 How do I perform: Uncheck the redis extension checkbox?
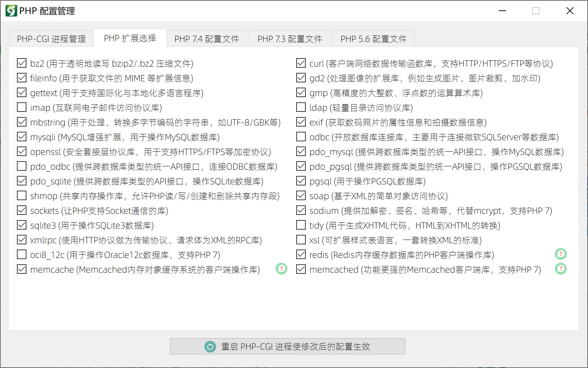pos(301,255)
